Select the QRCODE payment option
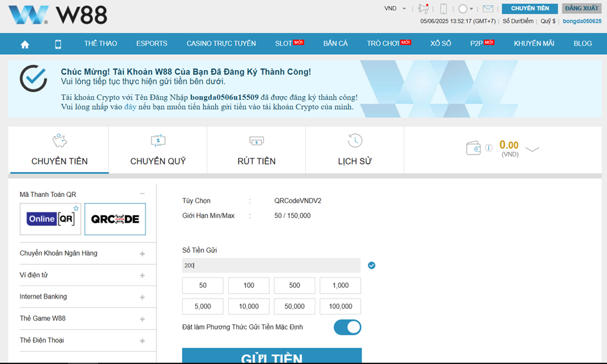 [x=115, y=219]
